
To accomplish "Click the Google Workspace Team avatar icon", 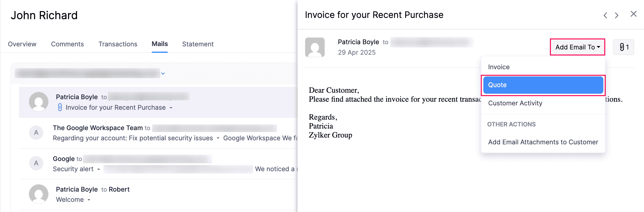I will (x=36, y=133).
